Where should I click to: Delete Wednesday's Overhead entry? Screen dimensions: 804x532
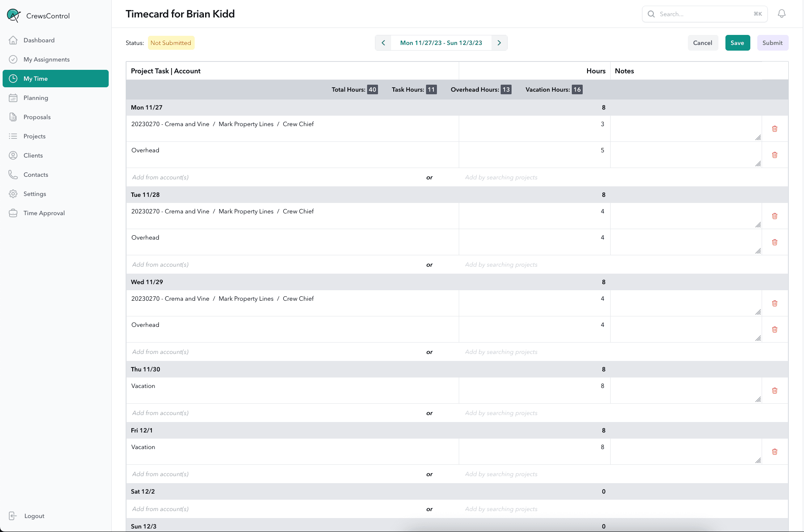tap(774, 329)
